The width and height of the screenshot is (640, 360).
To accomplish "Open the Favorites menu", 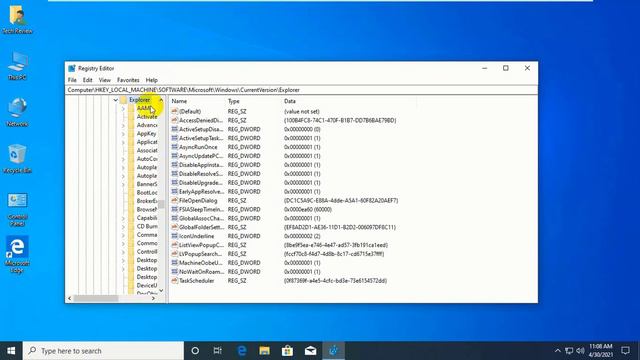I will click(x=128, y=80).
